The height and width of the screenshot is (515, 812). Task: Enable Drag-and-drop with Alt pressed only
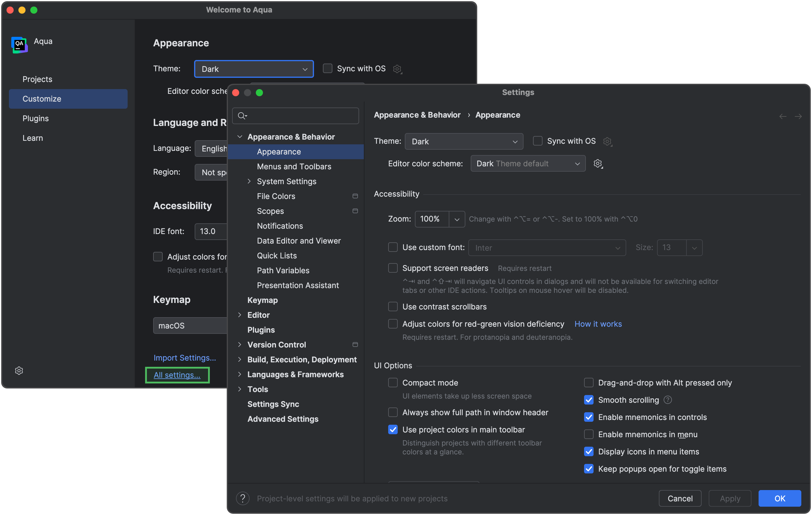click(589, 383)
